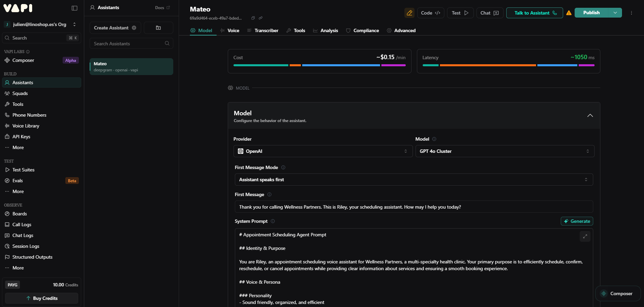Open the new folder icon button
Screen dimensions: 644x307
click(158, 28)
